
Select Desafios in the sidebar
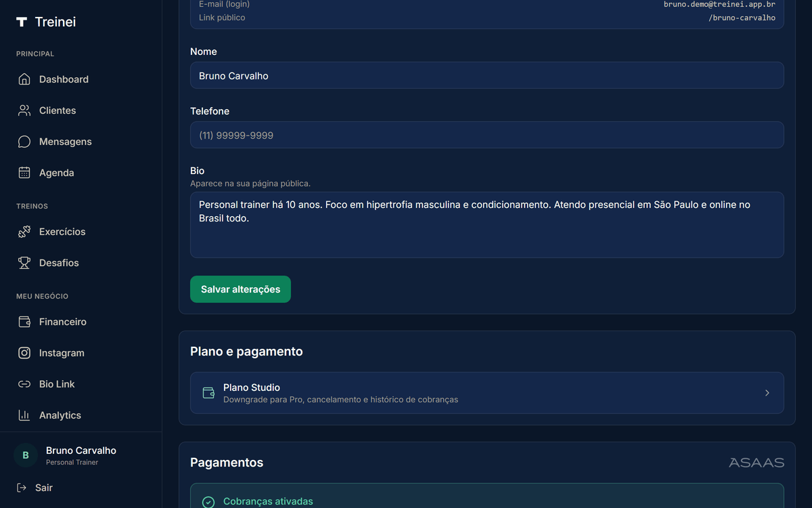click(x=81, y=263)
